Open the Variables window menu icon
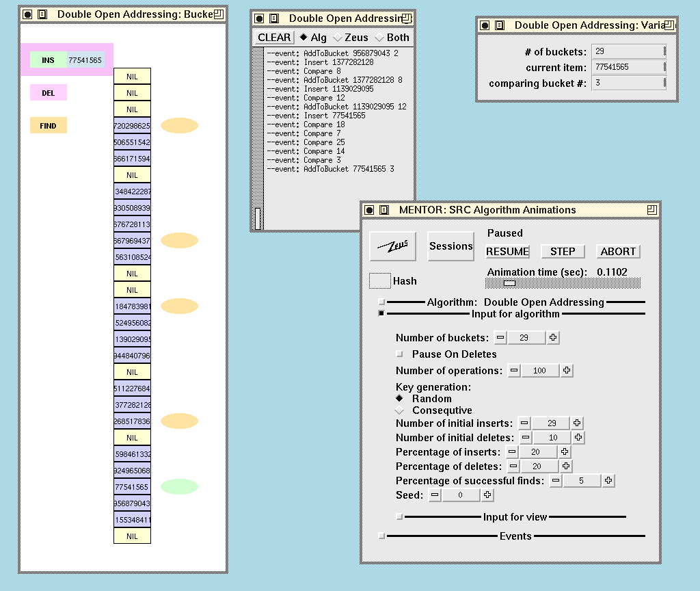Image resolution: width=700 pixels, height=591 pixels. tap(500, 25)
